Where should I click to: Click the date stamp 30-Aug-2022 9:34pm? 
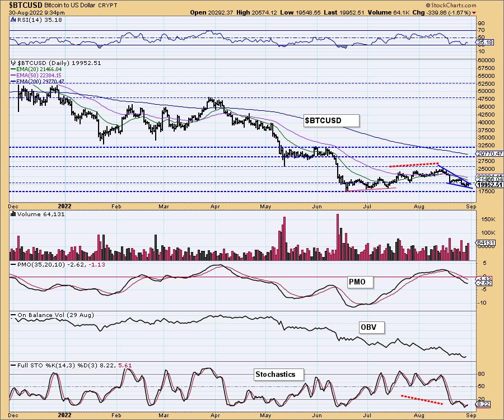pyautogui.click(x=36, y=12)
